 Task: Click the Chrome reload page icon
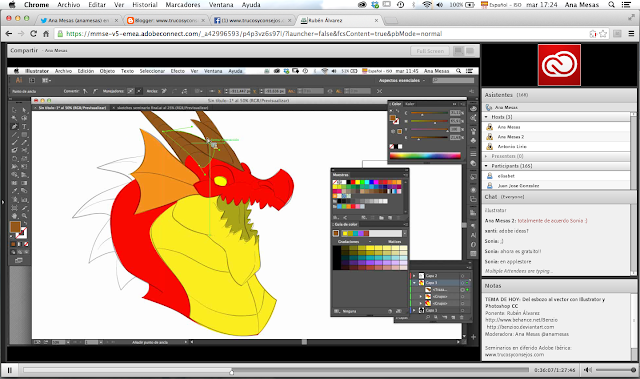[33, 34]
